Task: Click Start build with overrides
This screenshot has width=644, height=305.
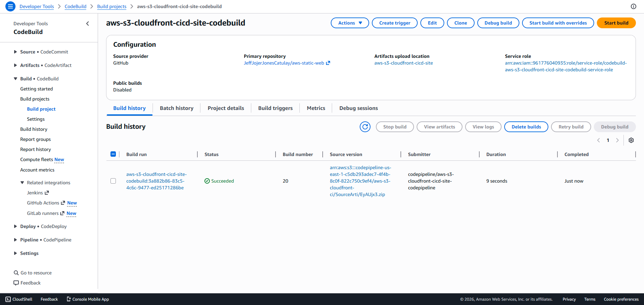Action: 558,23
